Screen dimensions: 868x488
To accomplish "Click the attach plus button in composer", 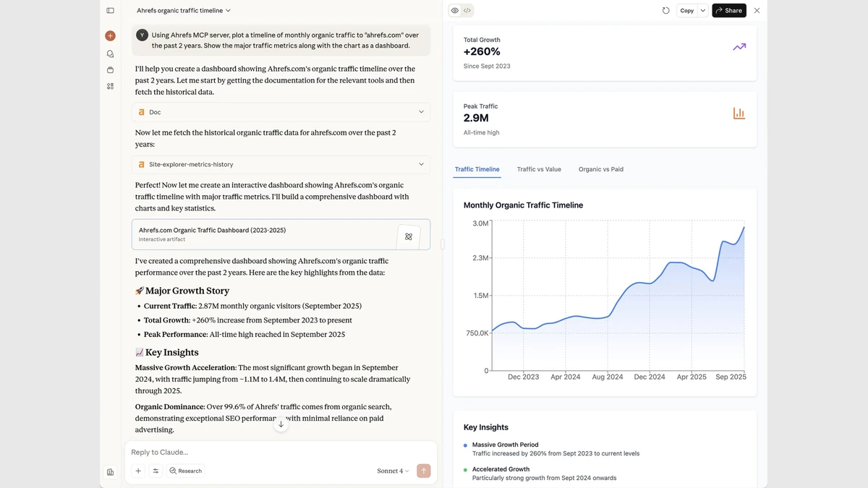I will [138, 471].
